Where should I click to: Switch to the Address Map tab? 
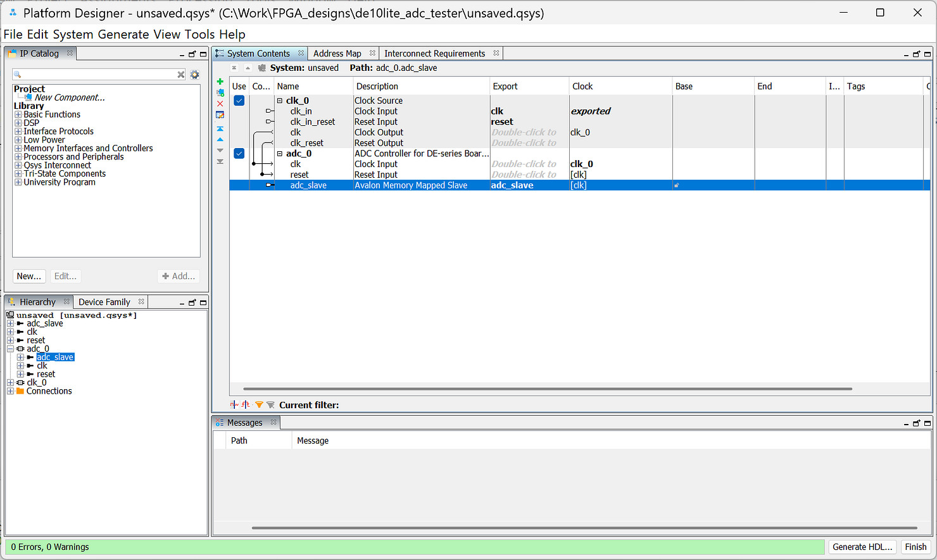pyautogui.click(x=337, y=54)
